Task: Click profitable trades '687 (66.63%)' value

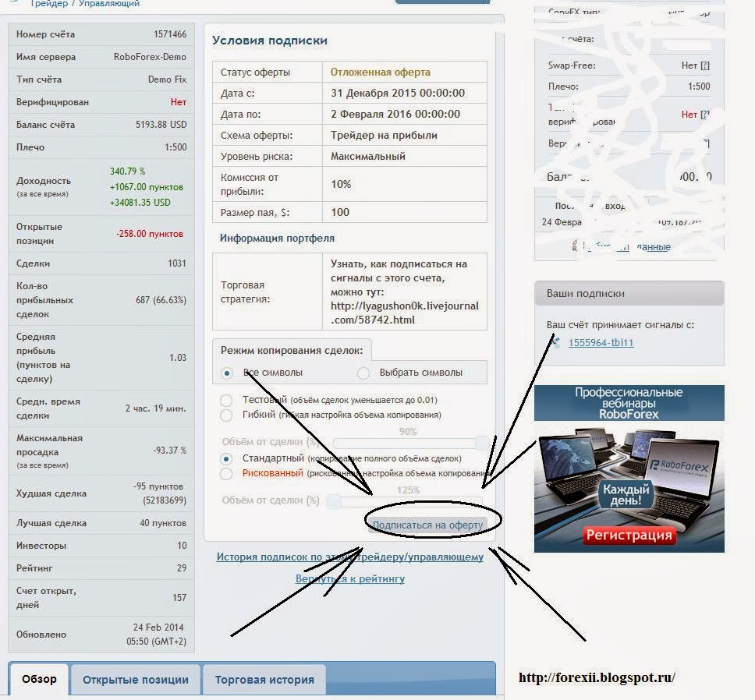Action: pyautogui.click(x=161, y=300)
